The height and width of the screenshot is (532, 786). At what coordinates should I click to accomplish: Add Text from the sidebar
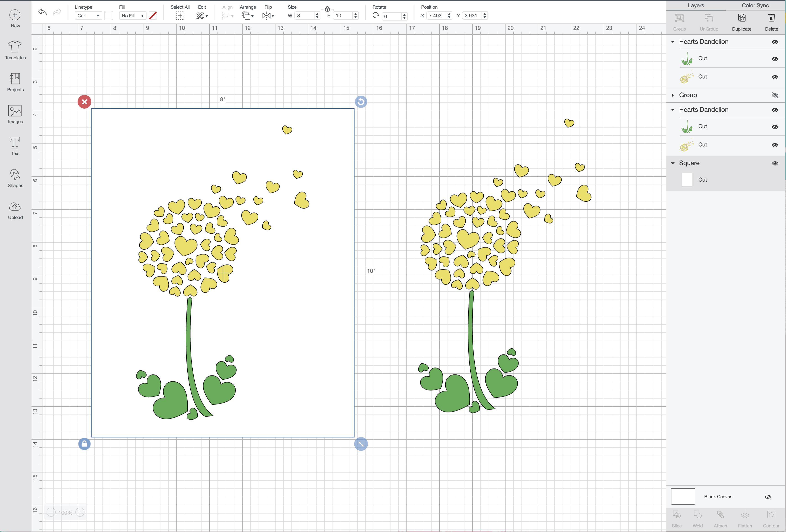coord(15,146)
